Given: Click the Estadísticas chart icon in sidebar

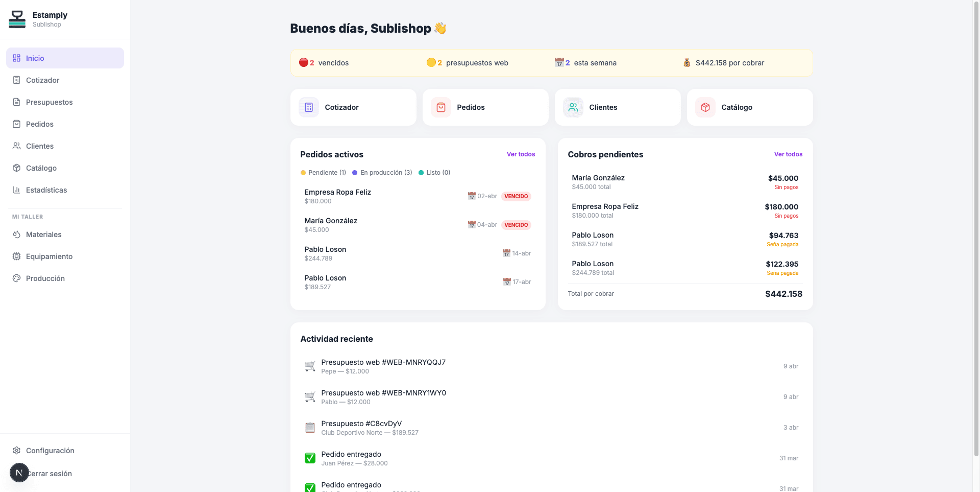Looking at the screenshot, I should pyautogui.click(x=17, y=190).
